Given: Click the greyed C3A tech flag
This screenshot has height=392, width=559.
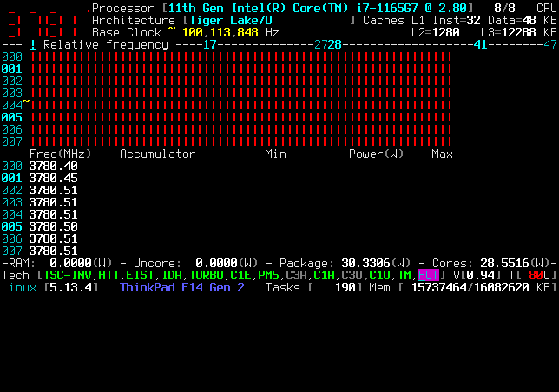Looking at the screenshot, I should (296, 276).
